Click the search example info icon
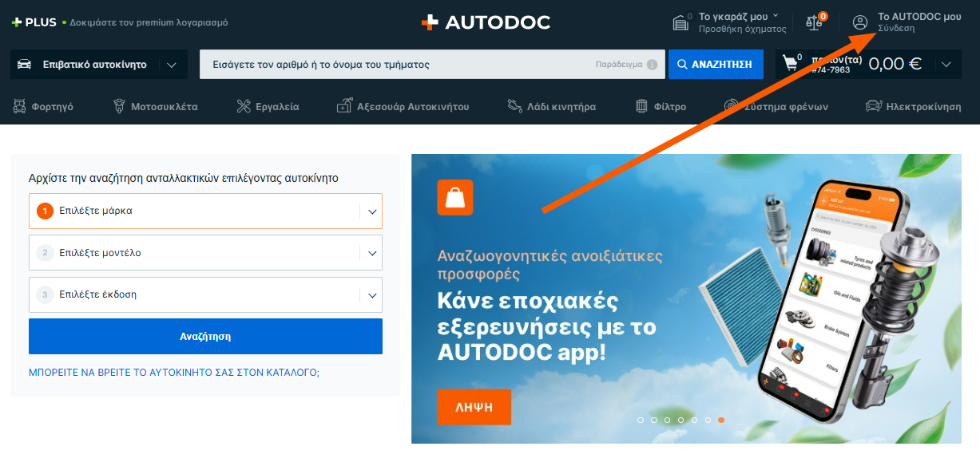This screenshot has height=466, width=980. coord(652,65)
